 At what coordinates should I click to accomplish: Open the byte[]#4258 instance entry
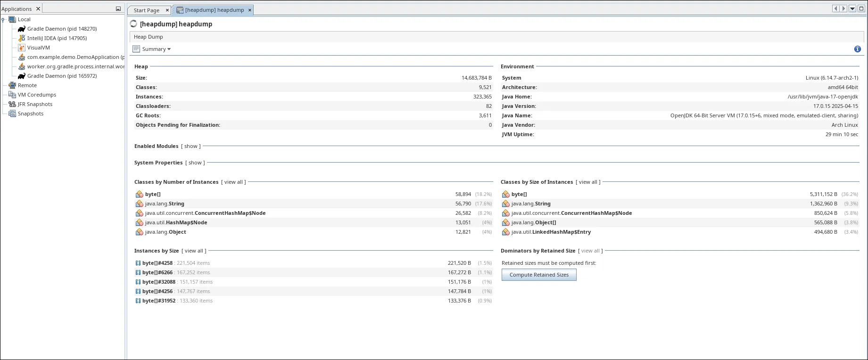tap(157, 263)
